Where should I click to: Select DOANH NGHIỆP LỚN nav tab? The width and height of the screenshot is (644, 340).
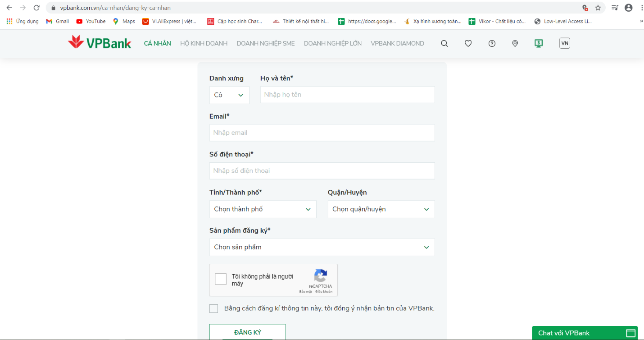(x=333, y=43)
